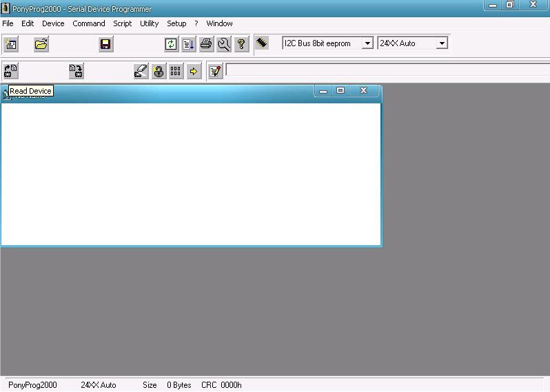The width and height of the screenshot is (550, 392).
Task: Click the 0 Bytes size status value
Action: pos(179,385)
